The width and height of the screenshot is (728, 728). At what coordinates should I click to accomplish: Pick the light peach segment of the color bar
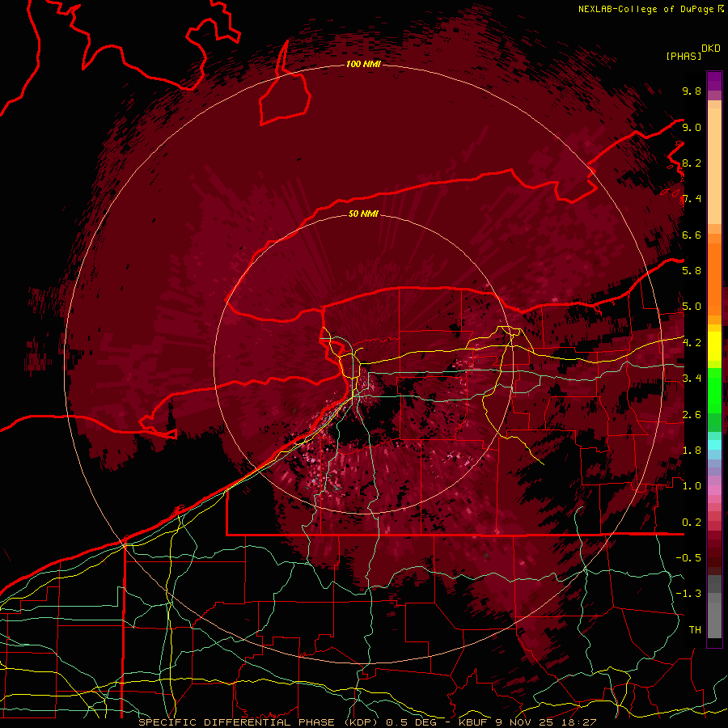(x=714, y=166)
